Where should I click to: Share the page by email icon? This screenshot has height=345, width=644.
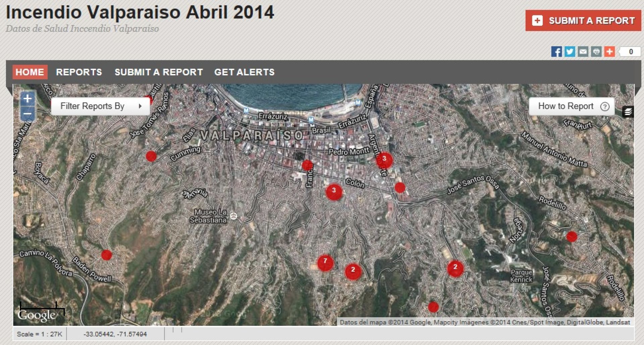click(583, 52)
